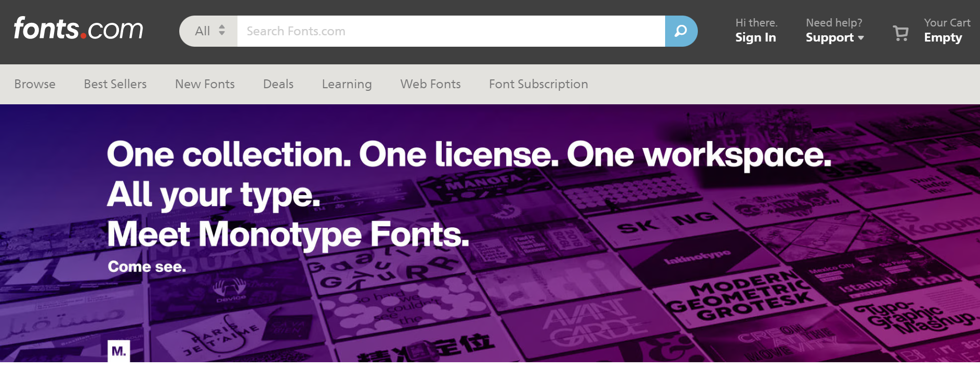Open the All search category dropdown

[x=209, y=31]
